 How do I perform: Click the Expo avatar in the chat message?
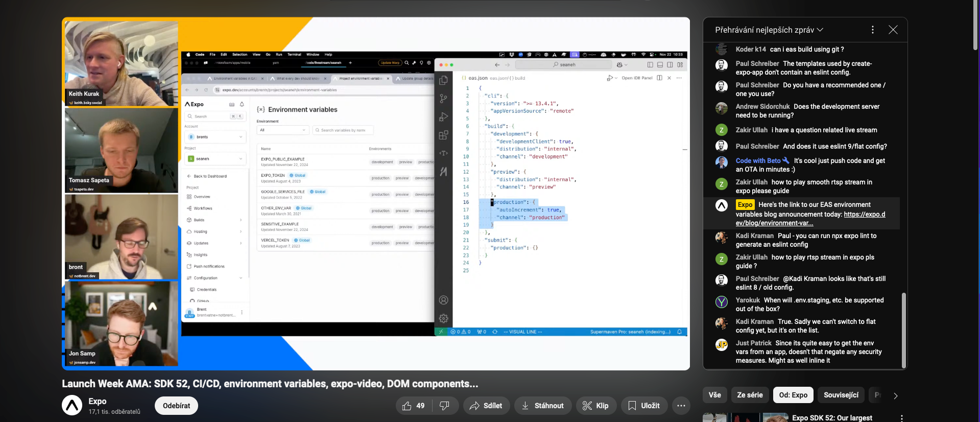[x=722, y=205]
